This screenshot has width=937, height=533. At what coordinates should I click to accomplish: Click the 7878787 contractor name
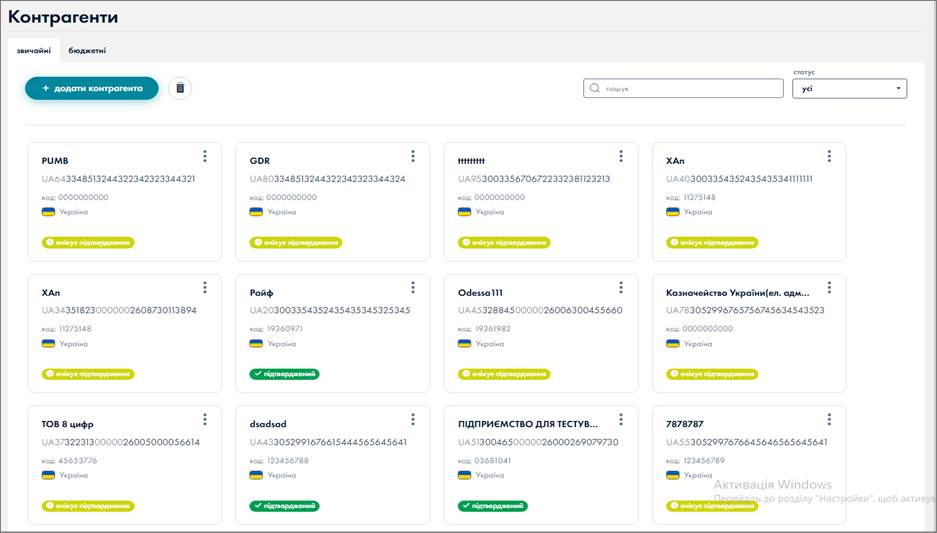685,424
